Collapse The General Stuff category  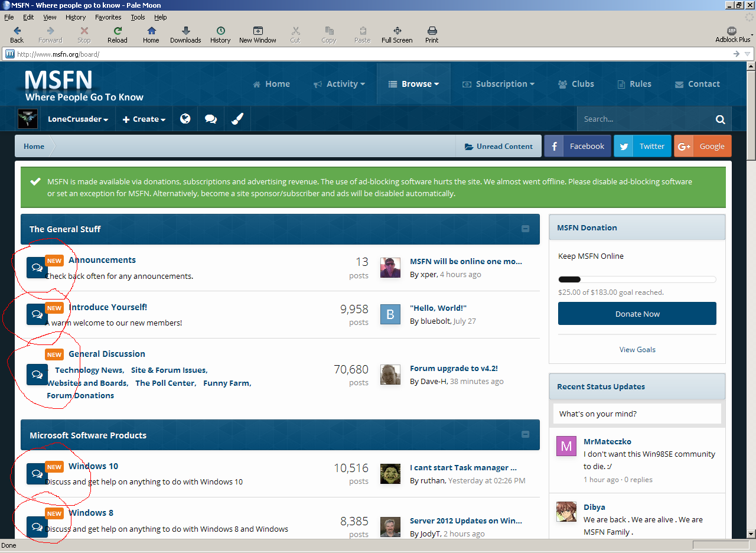(525, 229)
